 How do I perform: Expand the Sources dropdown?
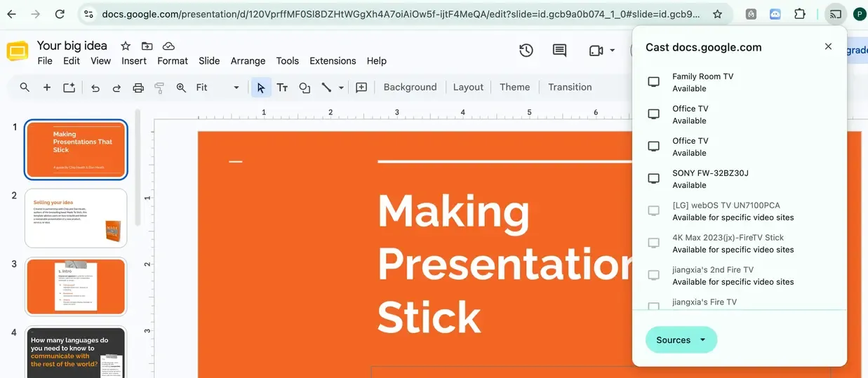(681, 340)
